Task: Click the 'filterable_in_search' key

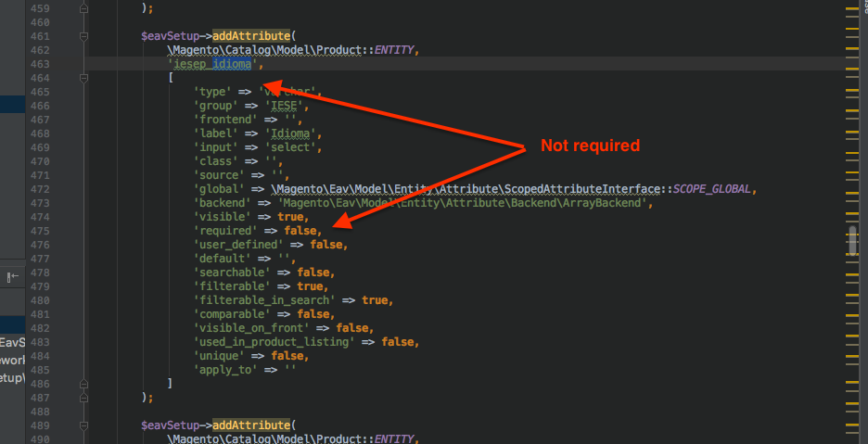Action: click(x=263, y=300)
